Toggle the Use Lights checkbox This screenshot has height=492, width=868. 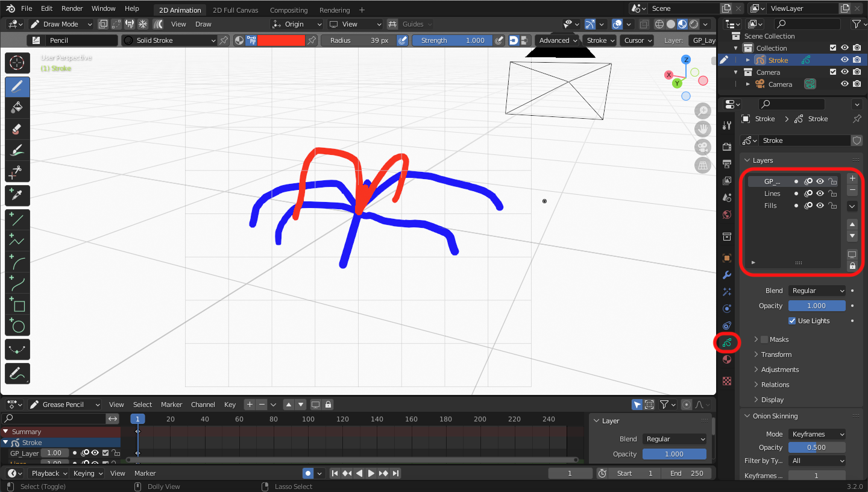[793, 321]
